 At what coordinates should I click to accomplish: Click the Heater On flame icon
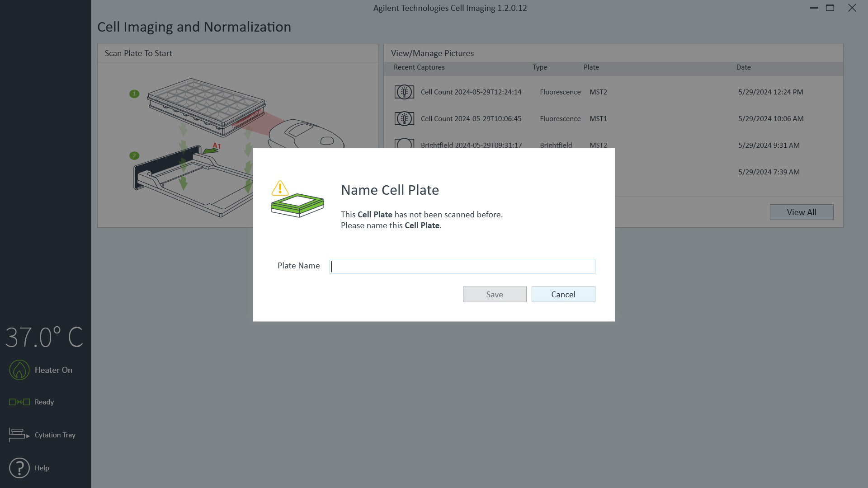click(19, 370)
